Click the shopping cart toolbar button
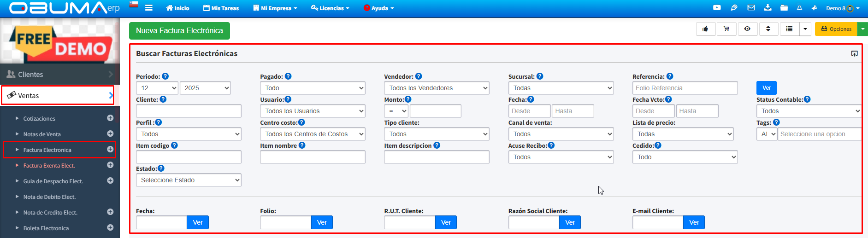This screenshot has height=238, width=868. (726, 29)
